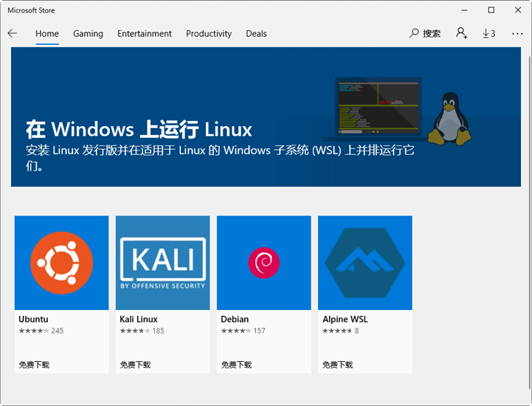532x406 pixels.
Task: Click the Kali Linux app title
Action: tap(139, 320)
